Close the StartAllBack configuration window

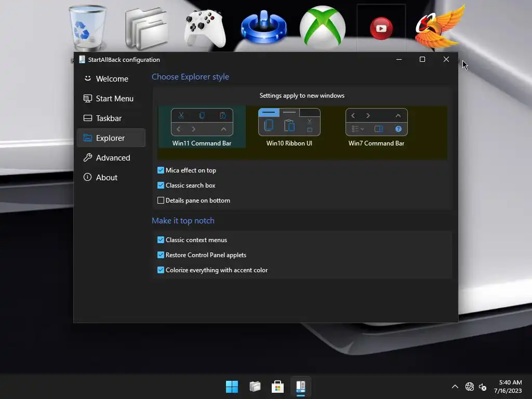446,59
